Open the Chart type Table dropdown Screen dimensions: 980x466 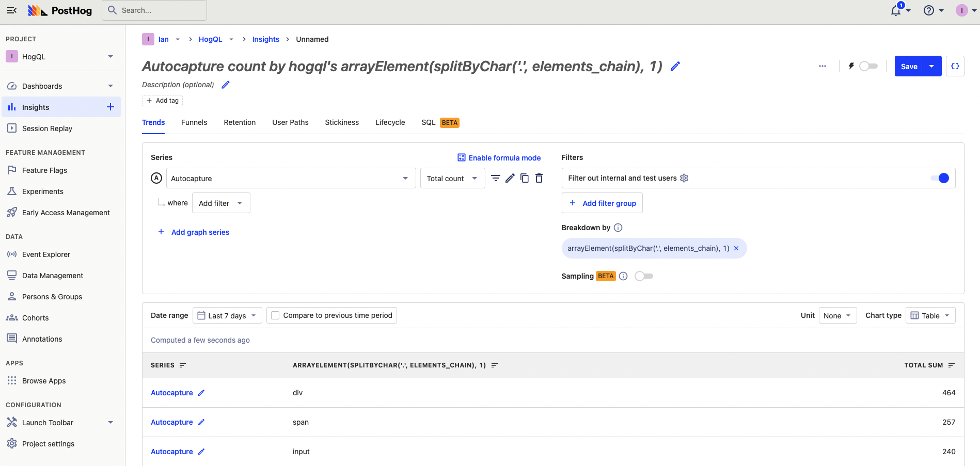pyautogui.click(x=930, y=315)
